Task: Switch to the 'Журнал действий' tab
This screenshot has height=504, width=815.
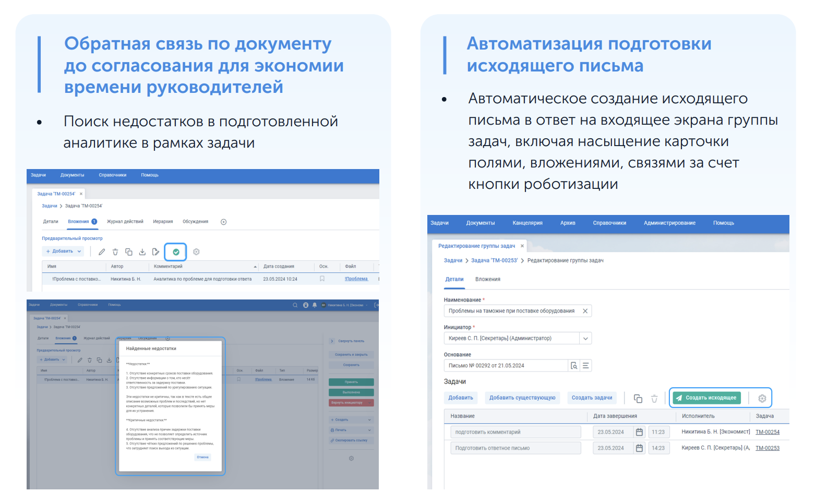Action: pos(125,222)
